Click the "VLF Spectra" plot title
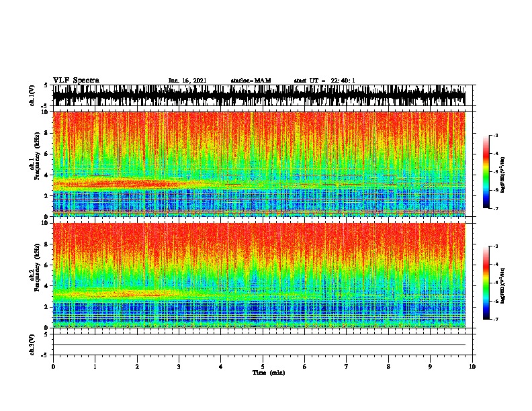532x411 pixels. click(76, 81)
